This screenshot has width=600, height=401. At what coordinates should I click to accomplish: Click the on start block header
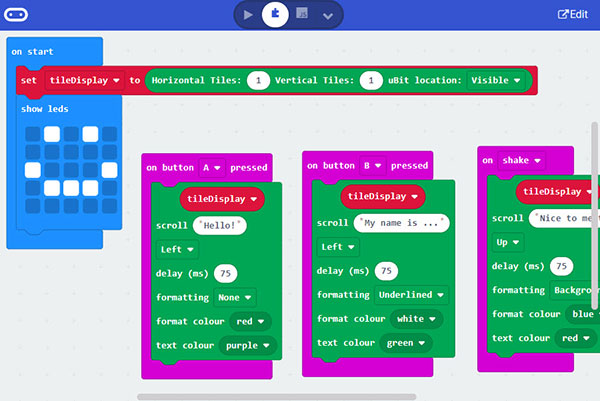tap(34, 50)
